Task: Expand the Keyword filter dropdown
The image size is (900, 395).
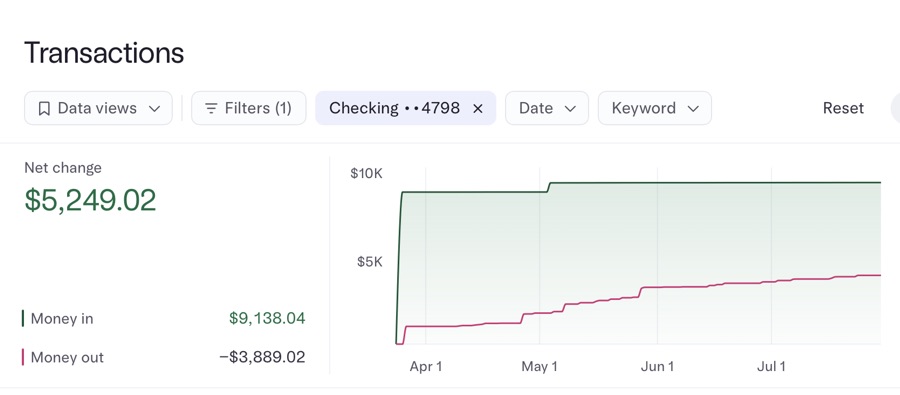Action: [655, 108]
